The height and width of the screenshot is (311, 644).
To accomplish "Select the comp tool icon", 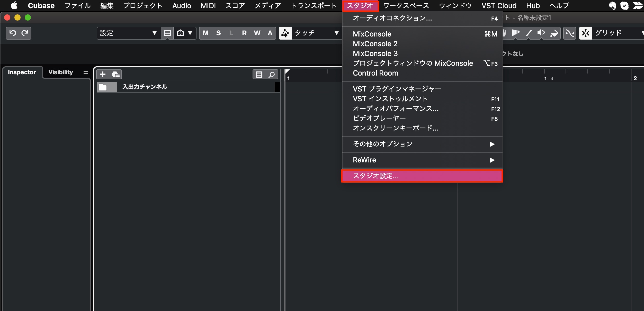I will click(x=515, y=33).
